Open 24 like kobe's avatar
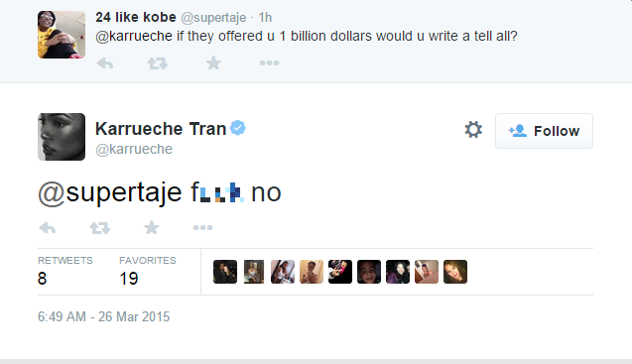This screenshot has height=364, width=632. [62, 35]
